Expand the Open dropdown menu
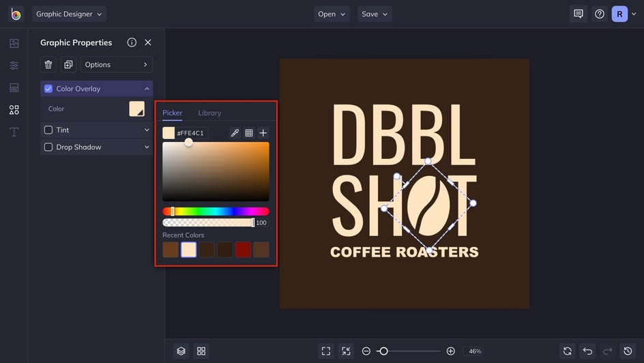The width and height of the screenshot is (644, 363). [x=332, y=14]
